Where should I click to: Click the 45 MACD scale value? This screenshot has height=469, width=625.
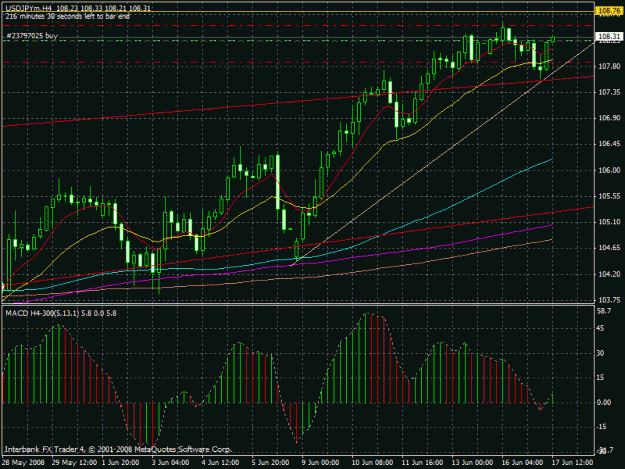600,328
